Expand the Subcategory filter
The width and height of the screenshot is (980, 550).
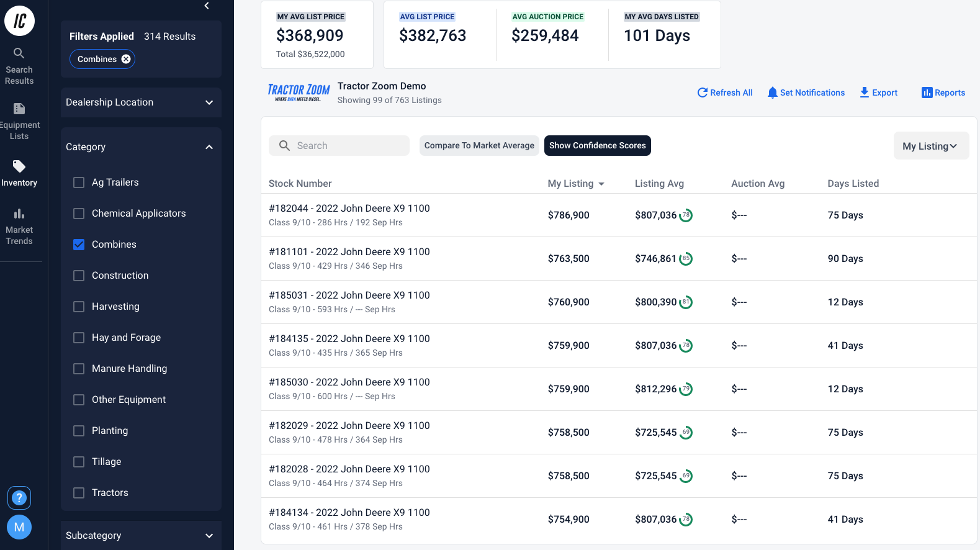coord(141,535)
